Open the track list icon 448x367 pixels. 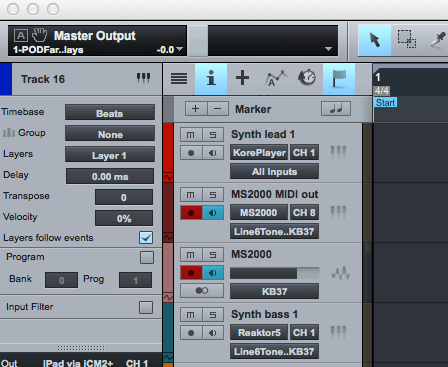(x=179, y=79)
